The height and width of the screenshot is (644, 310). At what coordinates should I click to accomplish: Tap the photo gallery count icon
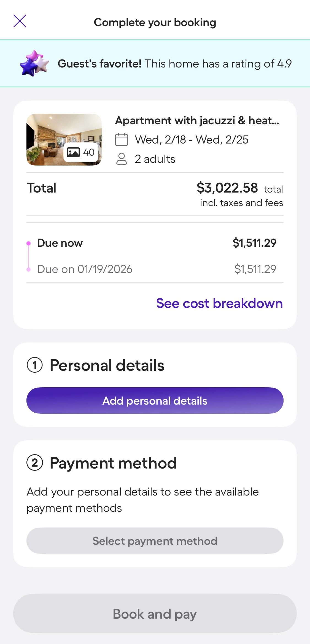81,152
